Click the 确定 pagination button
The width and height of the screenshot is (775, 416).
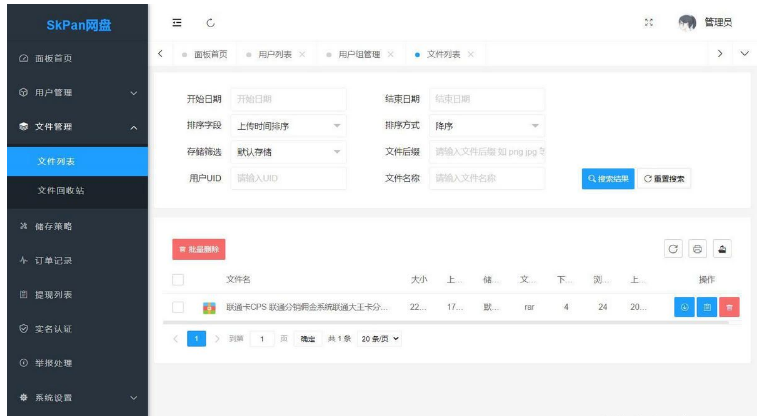307,339
